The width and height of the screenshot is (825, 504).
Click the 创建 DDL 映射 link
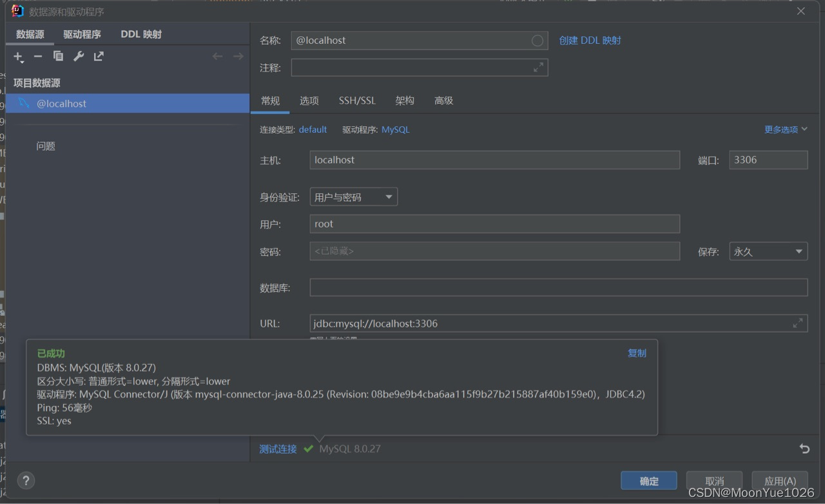[590, 41]
